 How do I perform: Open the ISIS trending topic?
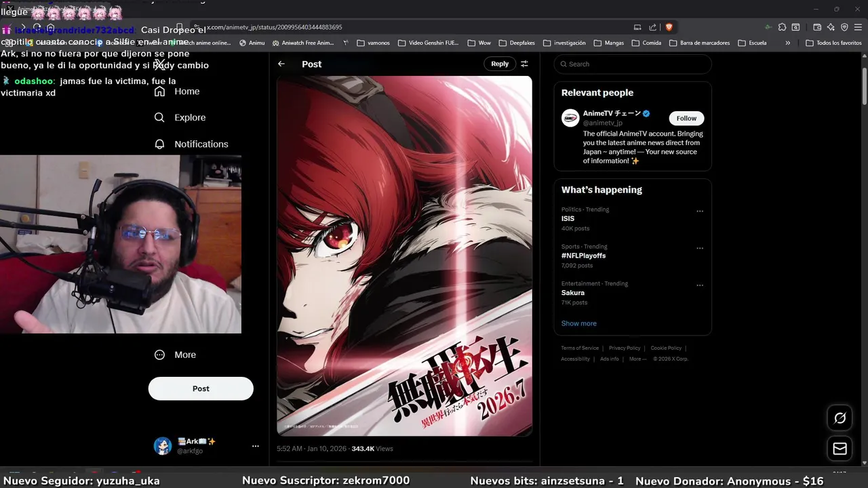[x=568, y=218]
